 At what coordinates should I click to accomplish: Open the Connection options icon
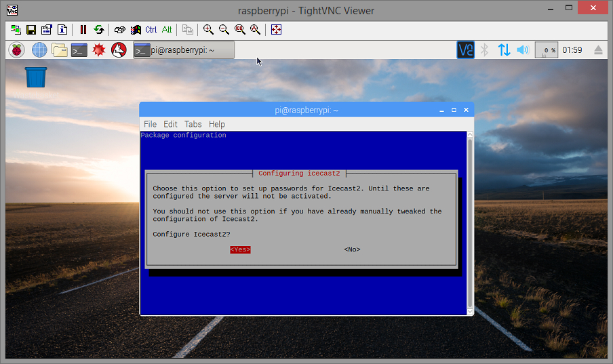click(x=47, y=30)
